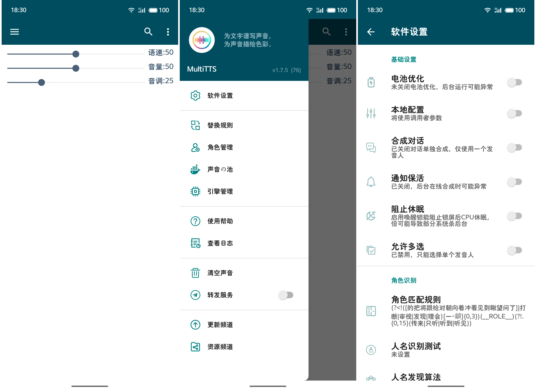
Task: Click the MultiTTS app name in the drawer
Action: 202,69
